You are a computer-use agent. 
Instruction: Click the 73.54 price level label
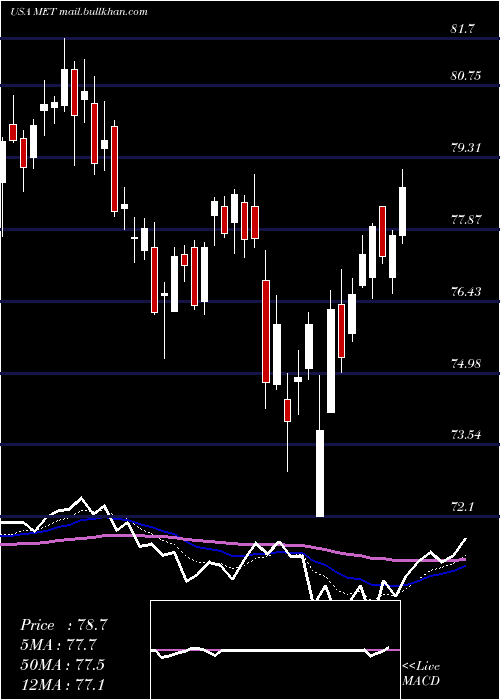(x=466, y=435)
